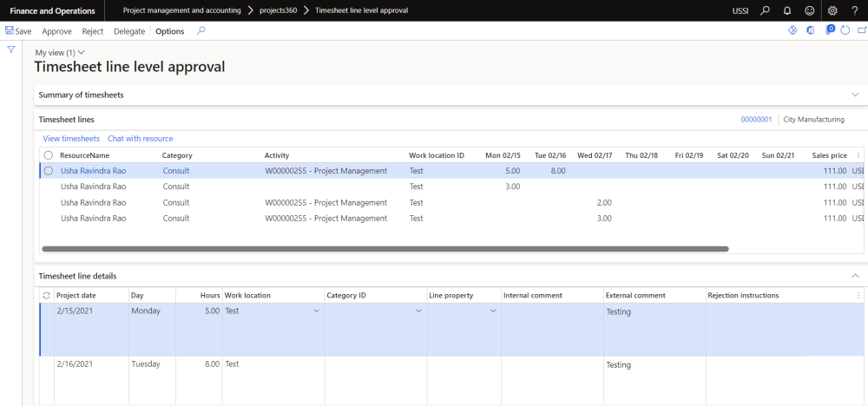The image size is (868, 406).
Task: Refresh the Timesheet line details grid
Action: coord(47,296)
